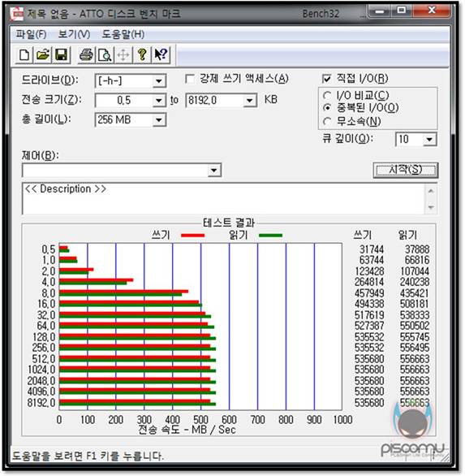
Task: Uncheck the 직접 I/O(R) checkbox
Action: (326, 79)
